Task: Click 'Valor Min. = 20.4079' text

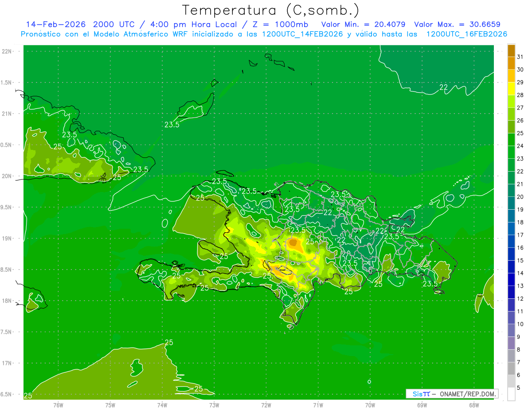Action: tap(363, 24)
